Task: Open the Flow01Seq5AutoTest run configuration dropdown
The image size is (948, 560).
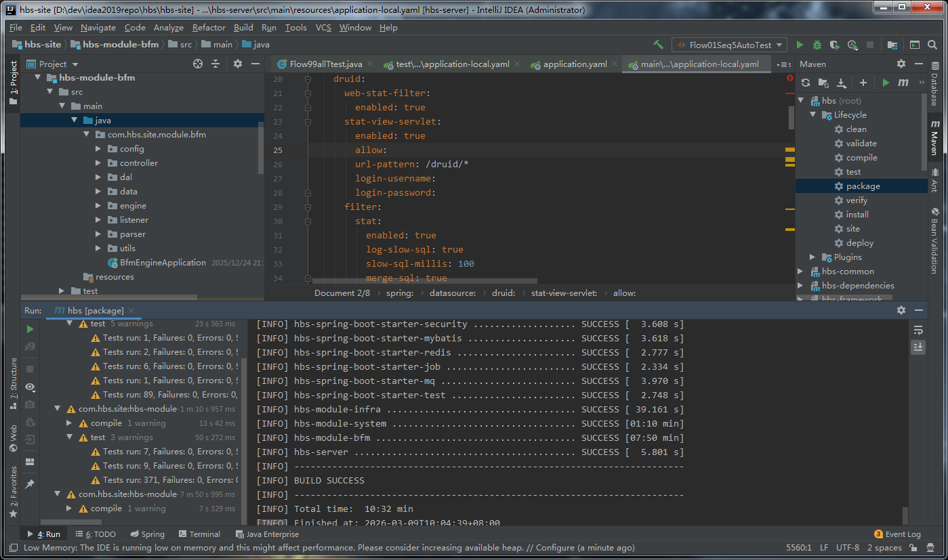Action: coord(729,45)
